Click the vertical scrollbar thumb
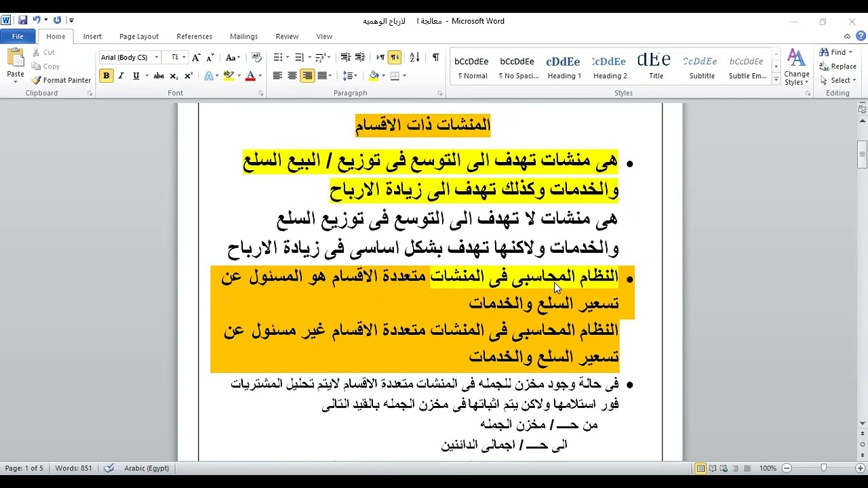The height and width of the screenshot is (488, 868). [862, 155]
